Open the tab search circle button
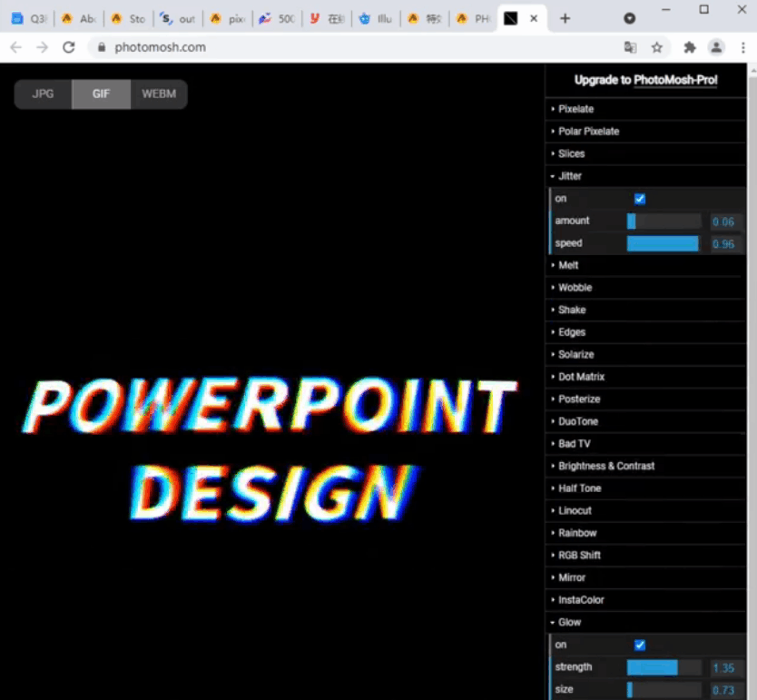The height and width of the screenshot is (700, 757). point(630,18)
